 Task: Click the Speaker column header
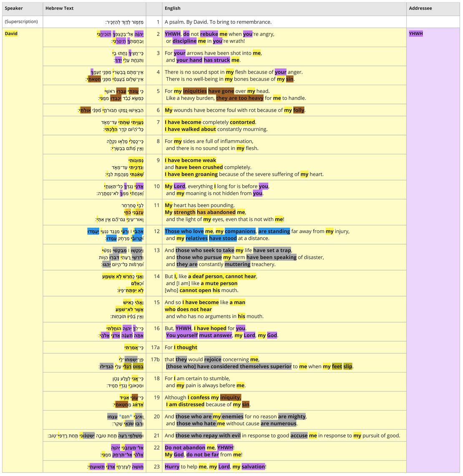(x=13, y=8)
